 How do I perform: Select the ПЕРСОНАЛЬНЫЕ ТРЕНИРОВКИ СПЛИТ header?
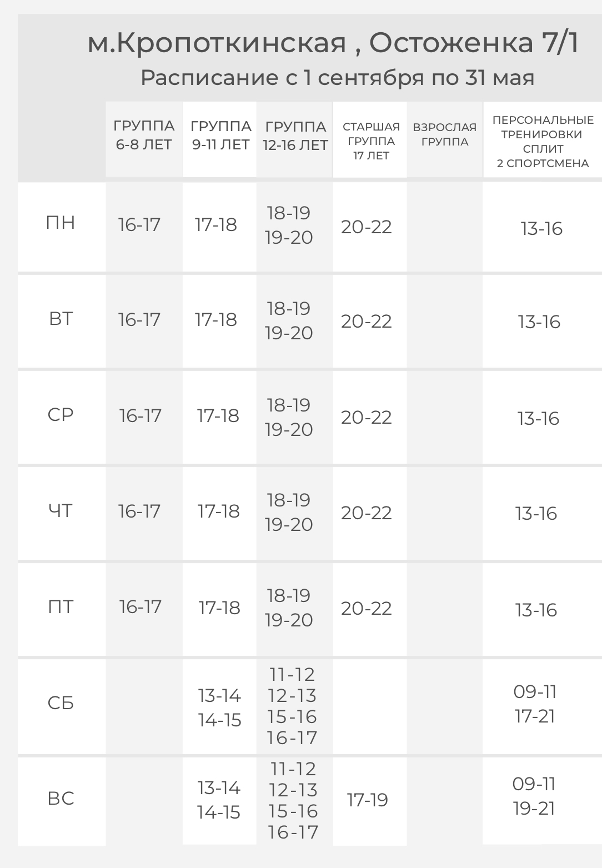543,142
